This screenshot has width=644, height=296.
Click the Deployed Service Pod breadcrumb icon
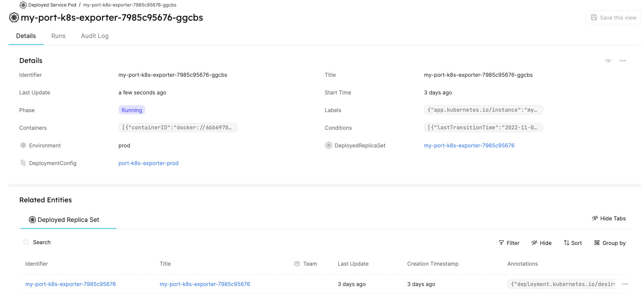click(x=23, y=5)
